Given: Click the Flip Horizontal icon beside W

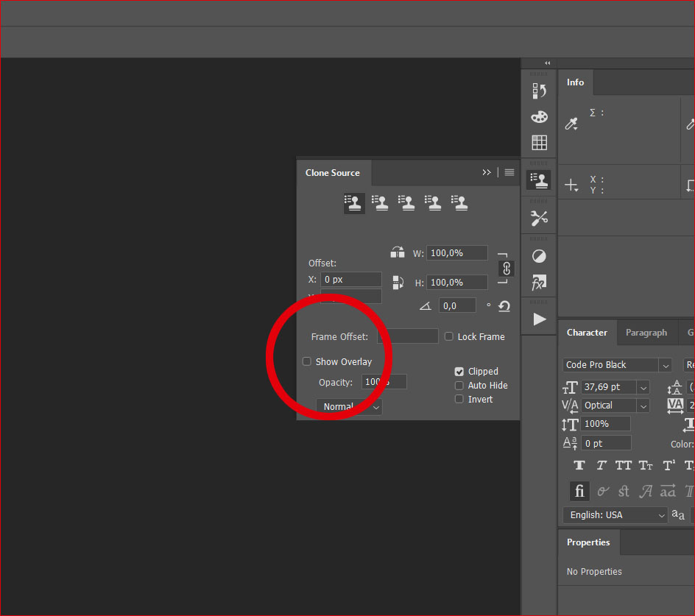Looking at the screenshot, I should tap(398, 252).
